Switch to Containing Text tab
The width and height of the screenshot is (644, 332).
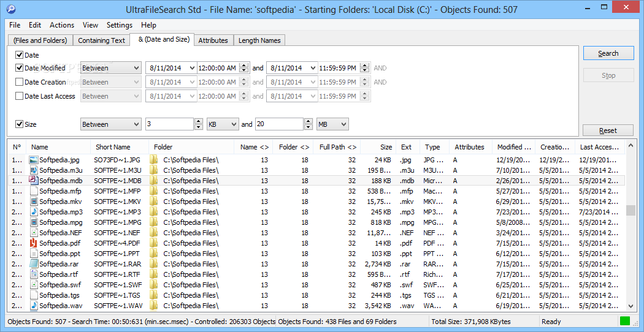pyautogui.click(x=101, y=40)
